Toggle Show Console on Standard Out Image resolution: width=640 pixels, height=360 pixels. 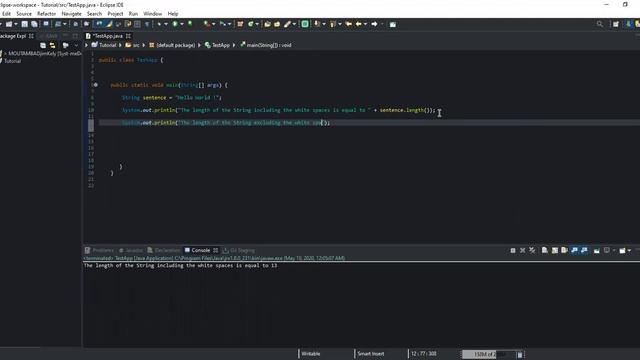click(x=574, y=250)
